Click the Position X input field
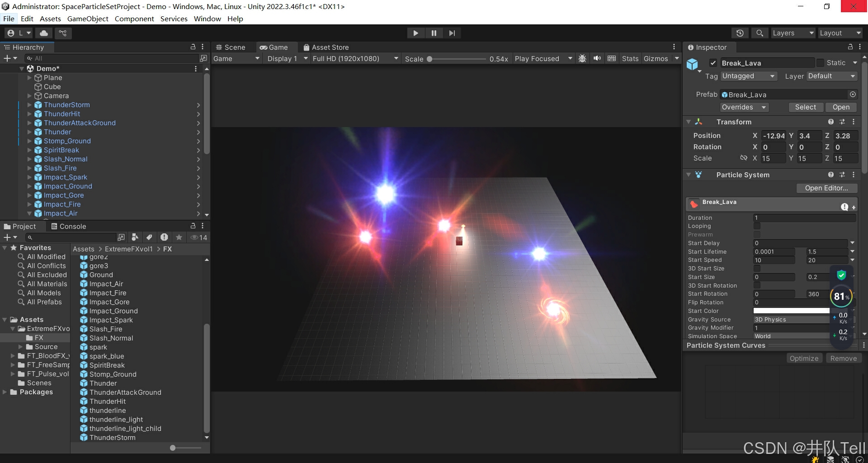The height and width of the screenshot is (463, 868). 774,136
